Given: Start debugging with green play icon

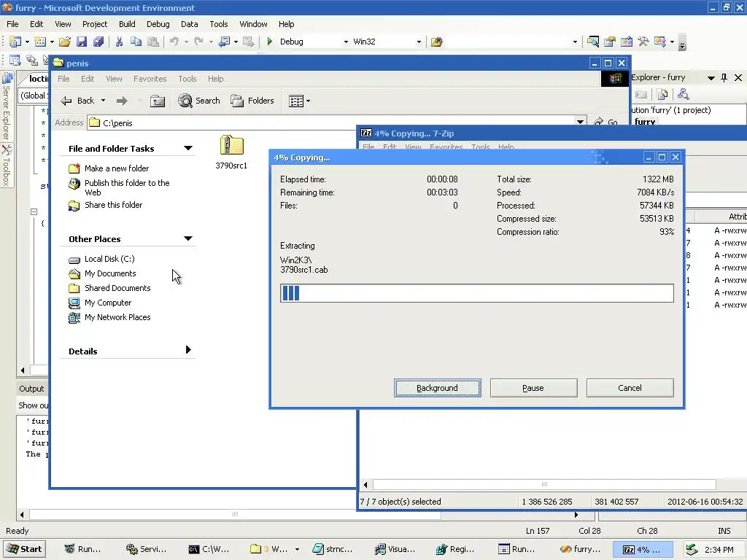Looking at the screenshot, I should click(270, 42).
